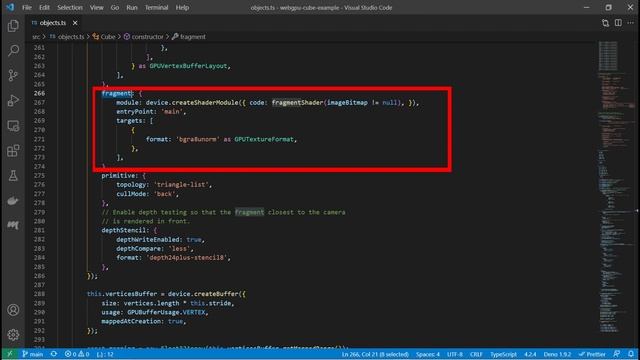The width and height of the screenshot is (640, 360).
Task: Click 'cullMode' on line 277
Action: 131,194
